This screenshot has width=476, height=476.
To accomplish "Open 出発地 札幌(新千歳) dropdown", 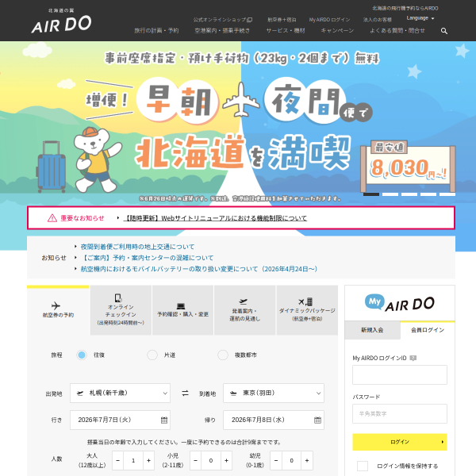I will [x=121, y=393].
